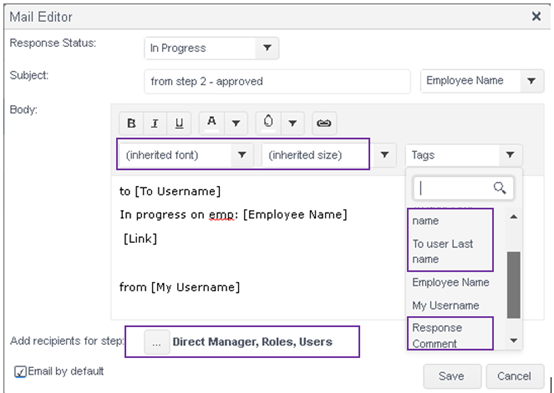Select the Response Comment tag
This screenshot has height=393, width=554.
(x=437, y=335)
